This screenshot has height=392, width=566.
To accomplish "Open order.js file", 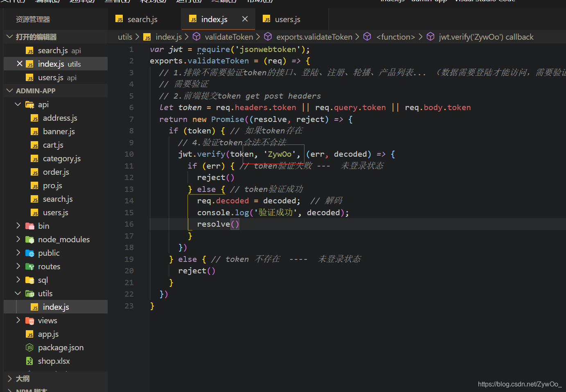I will click(56, 172).
